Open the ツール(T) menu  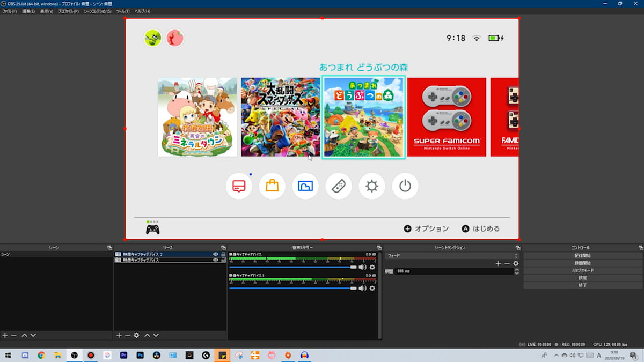123,11
